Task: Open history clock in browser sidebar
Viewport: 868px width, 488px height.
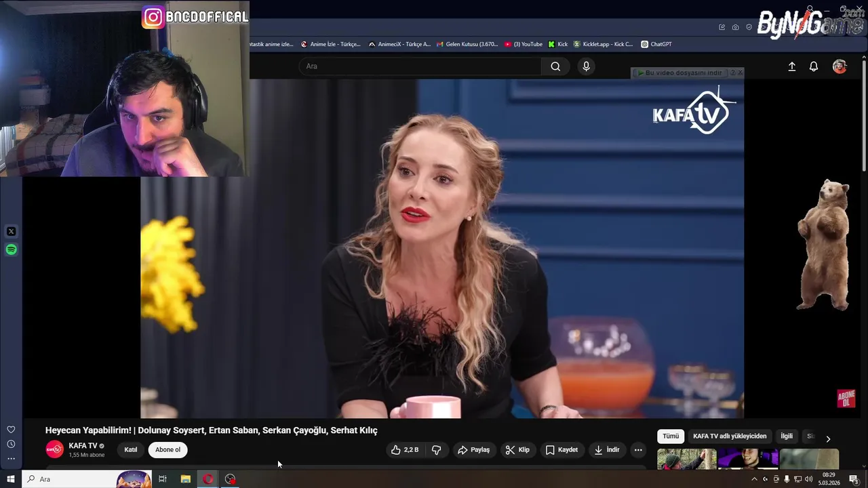Action: pyautogui.click(x=11, y=444)
